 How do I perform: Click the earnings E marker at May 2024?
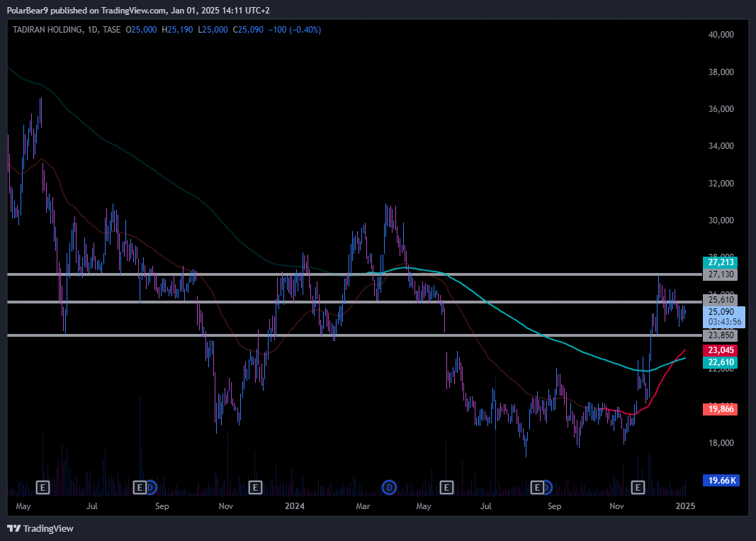(446, 487)
